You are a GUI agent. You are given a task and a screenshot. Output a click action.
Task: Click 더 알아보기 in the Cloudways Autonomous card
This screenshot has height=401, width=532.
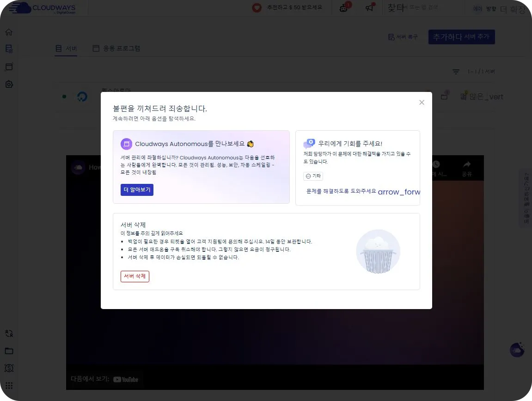137,190
